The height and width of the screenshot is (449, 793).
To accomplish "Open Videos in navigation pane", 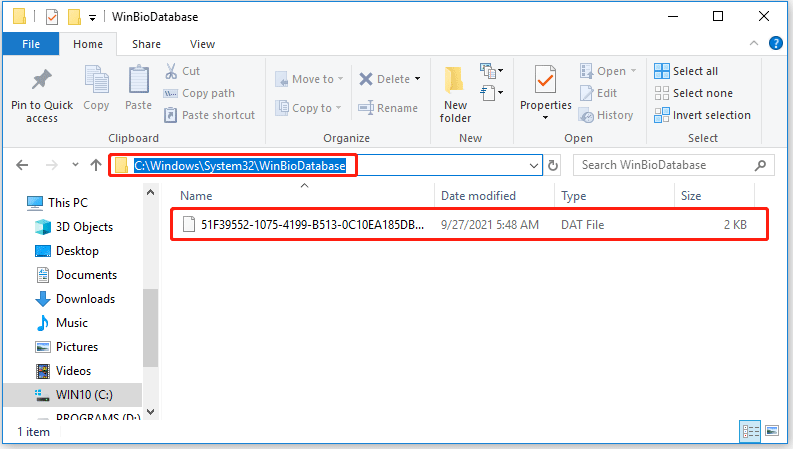I will (x=63, y=371).
